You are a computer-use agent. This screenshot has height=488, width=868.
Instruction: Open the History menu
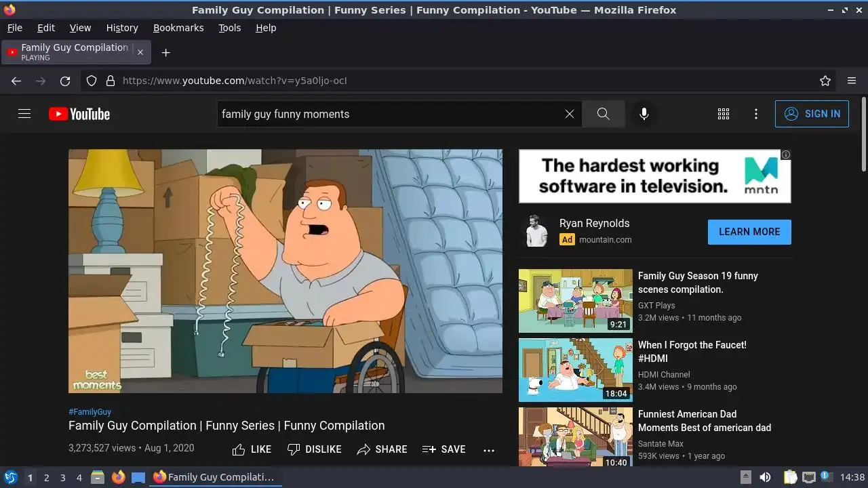(x=122, y=28)
